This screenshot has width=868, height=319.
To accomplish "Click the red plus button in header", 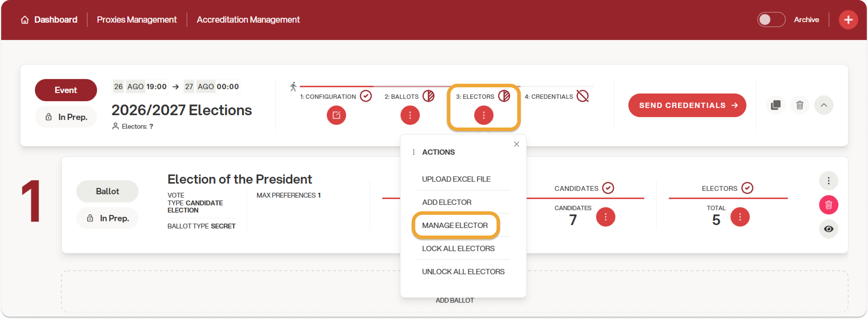I will coord(848,20).
